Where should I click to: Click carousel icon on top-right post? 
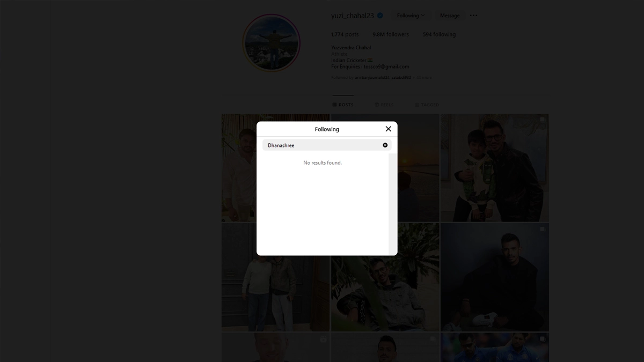(x=542, y=120)
